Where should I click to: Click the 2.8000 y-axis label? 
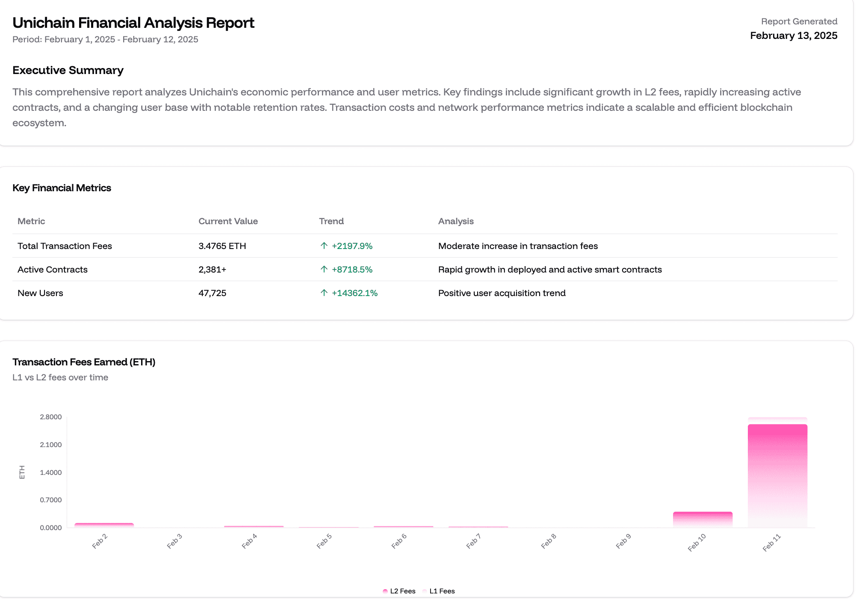(51, 417)
